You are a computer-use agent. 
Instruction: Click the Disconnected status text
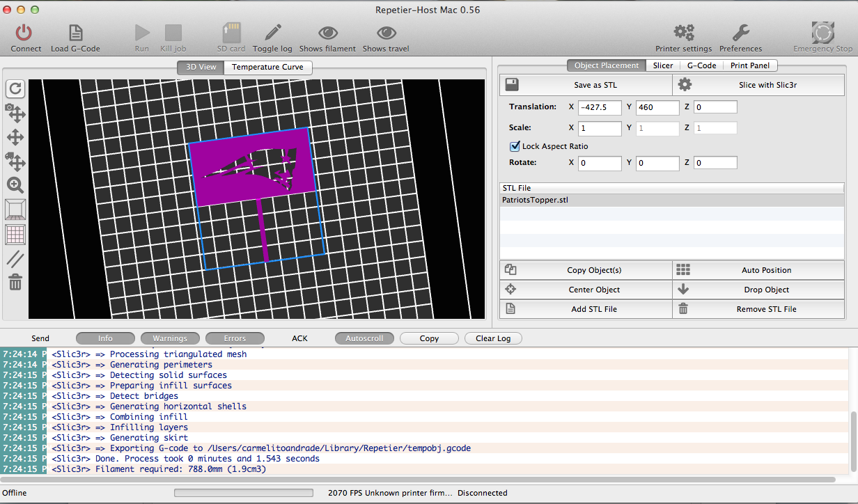pos(483,493)
